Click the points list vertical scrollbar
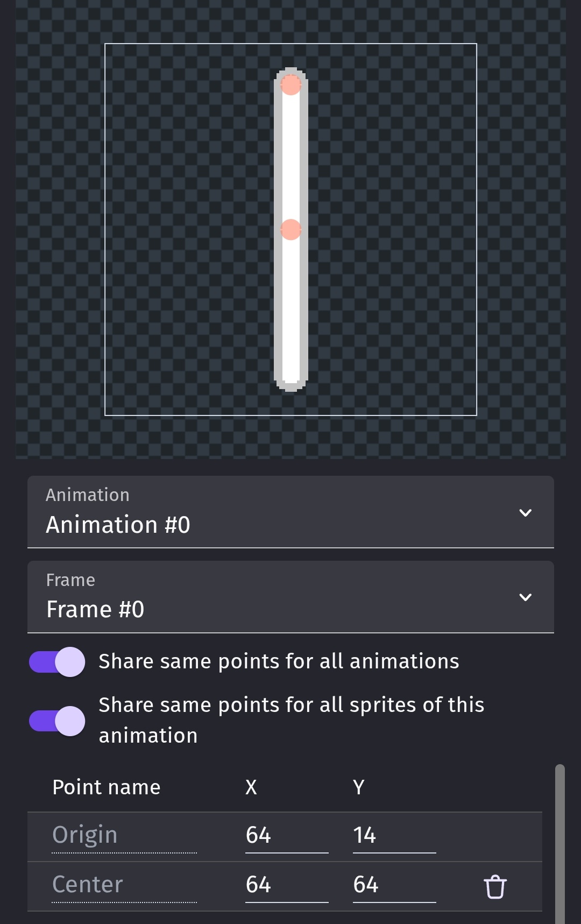Screen dimensions: 581x924 point(560,844)
